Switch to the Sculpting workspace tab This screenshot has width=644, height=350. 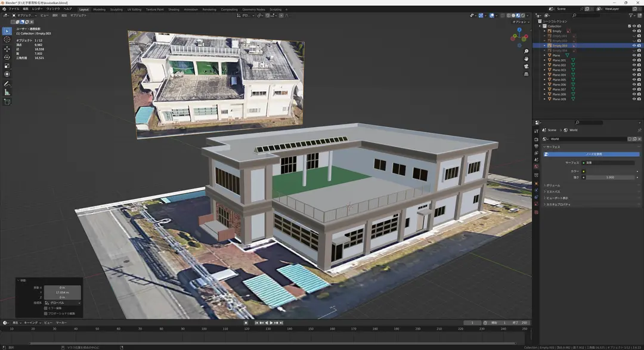click(x=116, y=9)
